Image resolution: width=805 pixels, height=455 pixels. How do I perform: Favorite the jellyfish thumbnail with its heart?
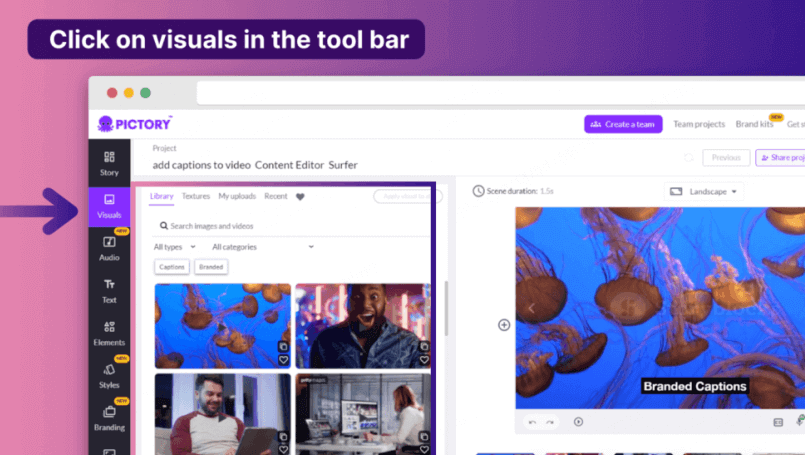(x=283, y=360)
